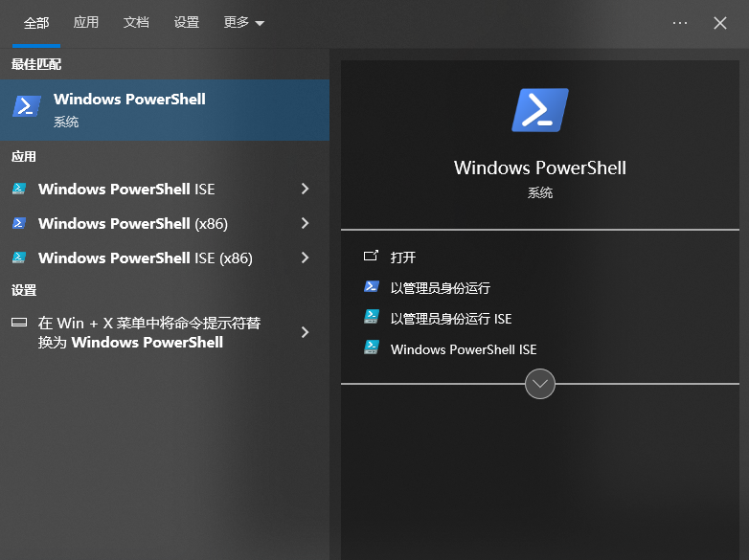Expand more actions with the circular chevron
The height and width of the screenshot is (560, 749).
coord(540,383)
